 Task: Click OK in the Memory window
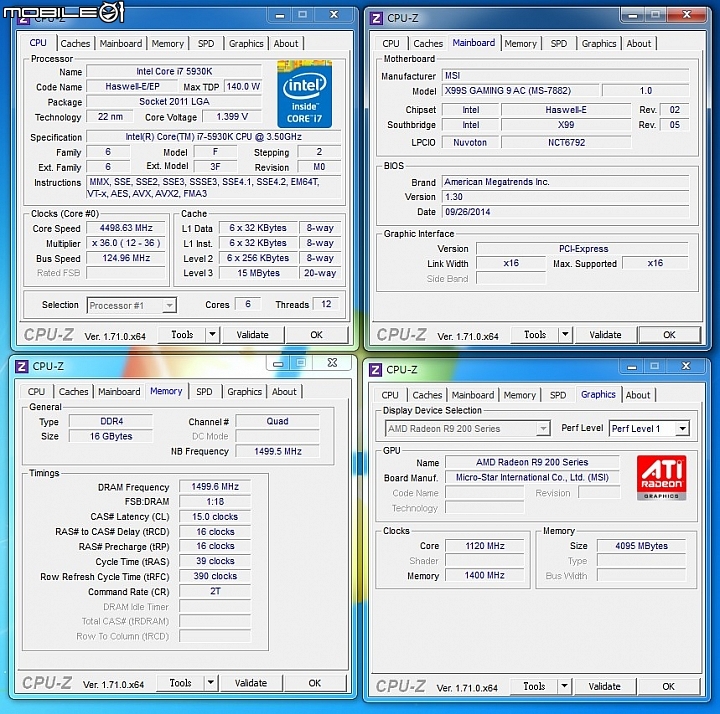click(x=315, y=683)
